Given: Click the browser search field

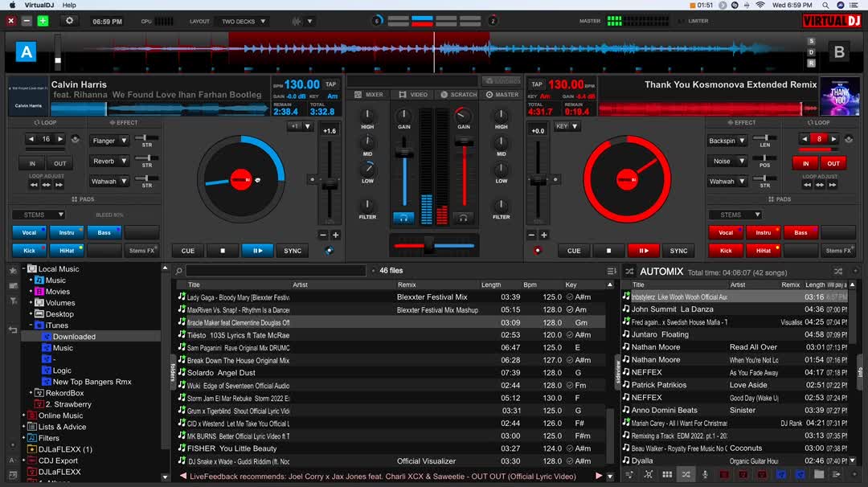Looking at the screenshot, I should [x=276, y=271].
